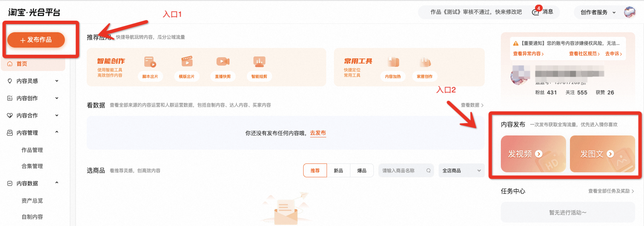Click the review-failed notice banner

point(476,12)
